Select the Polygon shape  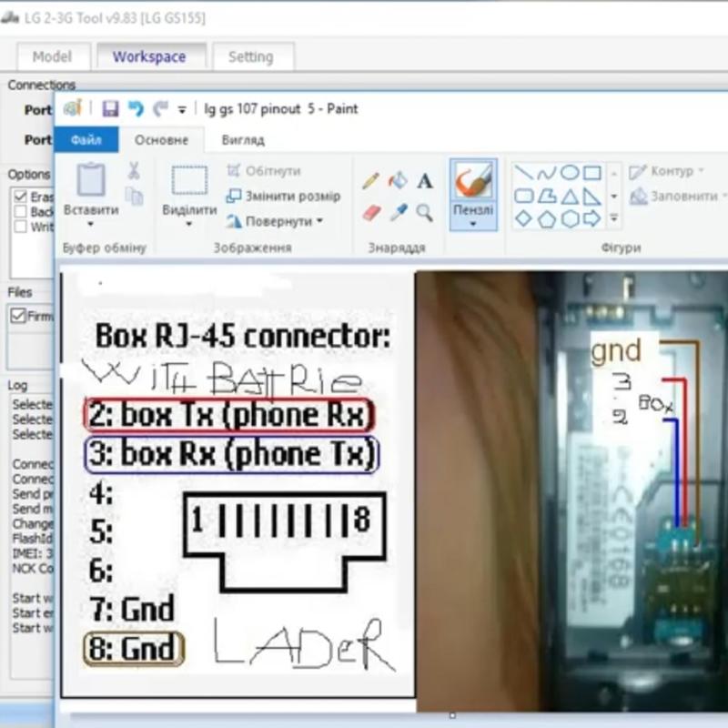pos(547,196)
